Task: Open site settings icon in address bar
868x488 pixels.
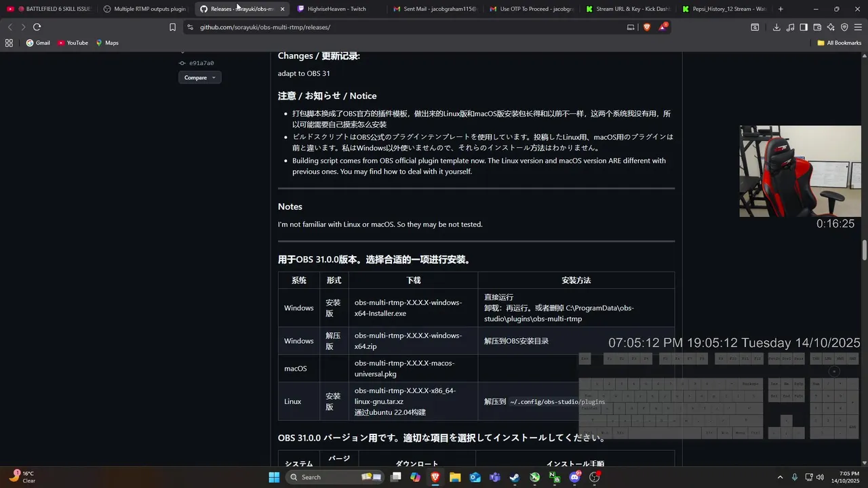Action: point(191,27)
